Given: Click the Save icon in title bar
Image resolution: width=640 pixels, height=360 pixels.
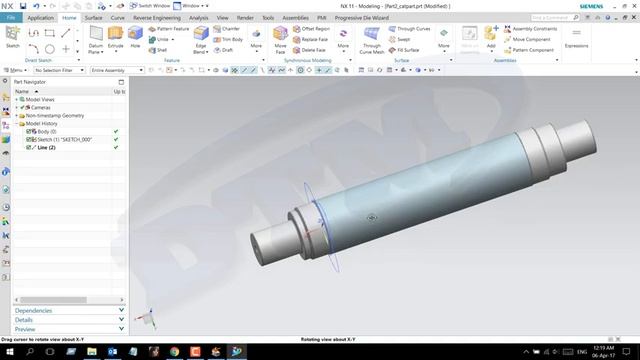Looking at the screenshot, I should [x=23, y=6].
